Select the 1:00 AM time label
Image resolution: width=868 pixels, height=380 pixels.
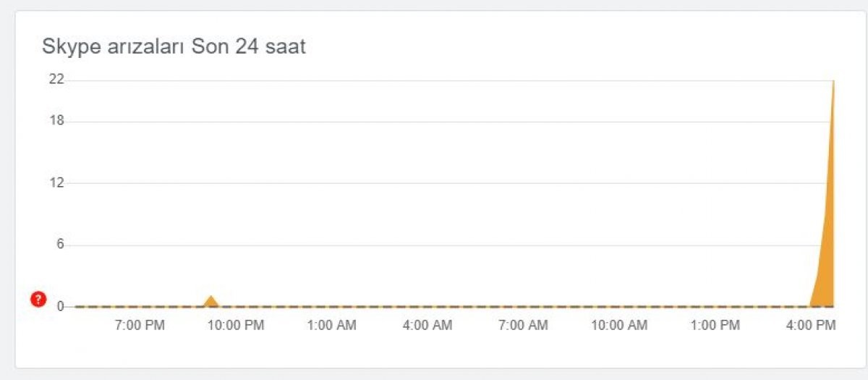(x=331, y=326)
